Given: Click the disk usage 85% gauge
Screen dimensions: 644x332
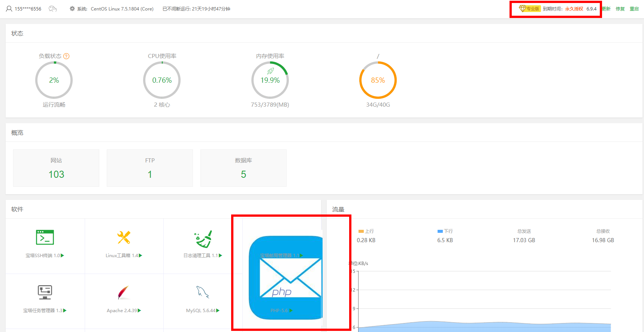Looking at the screenshot, I should (x=378, y=80).
